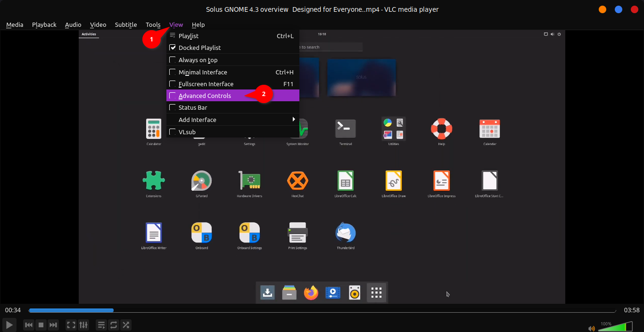
Task: Skip to previous media track
Action: (29, 325)
